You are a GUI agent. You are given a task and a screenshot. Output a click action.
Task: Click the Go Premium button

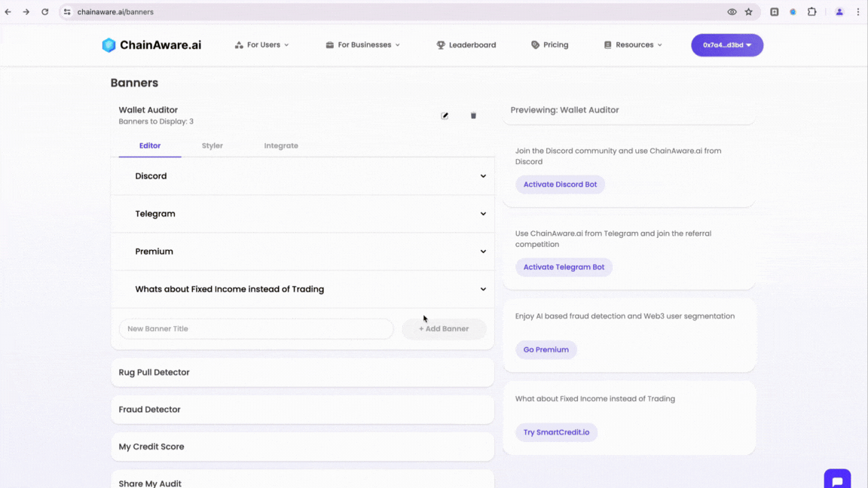546,349
